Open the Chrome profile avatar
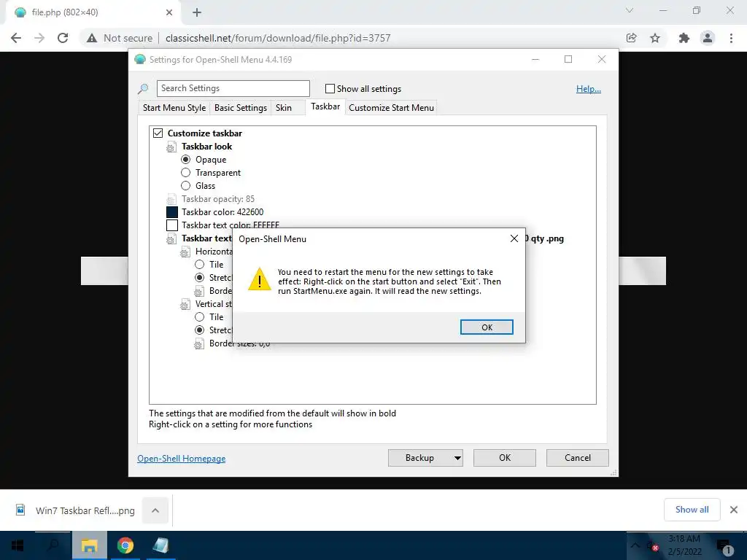 708,38
